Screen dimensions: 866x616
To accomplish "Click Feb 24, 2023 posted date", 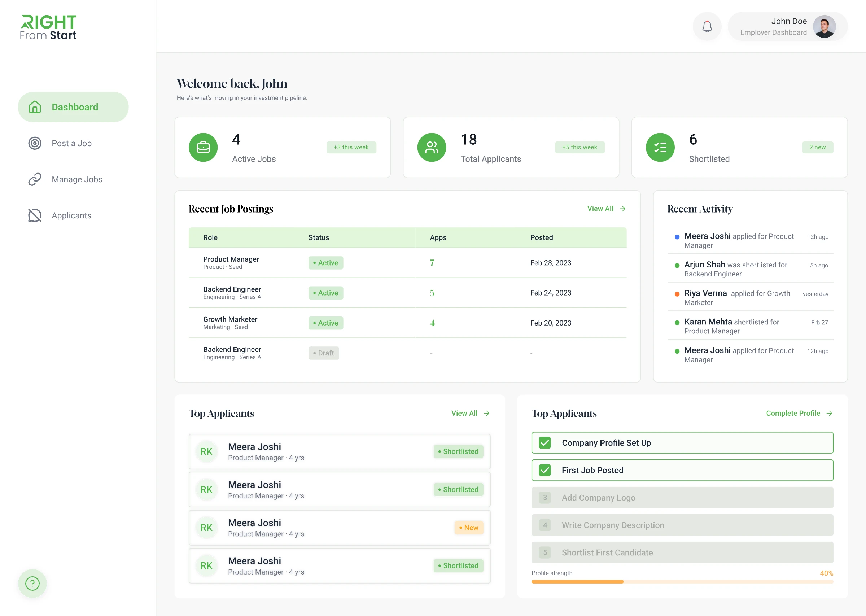I will [x=551, y=293].
